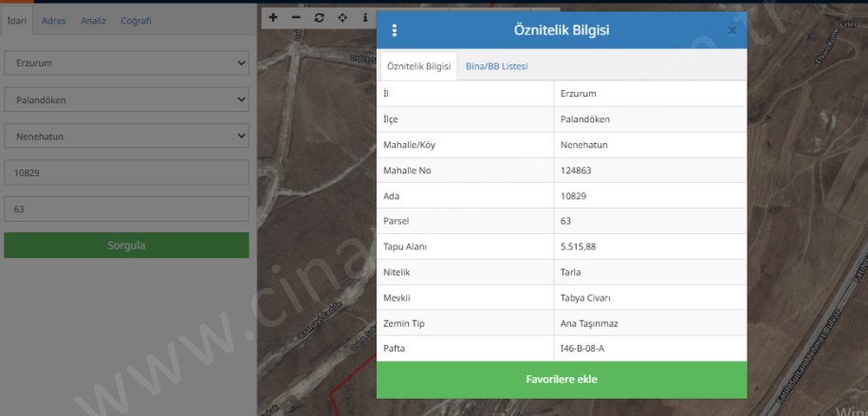Close the Öznitelik Bilgisi dialog

coord(732,30)
